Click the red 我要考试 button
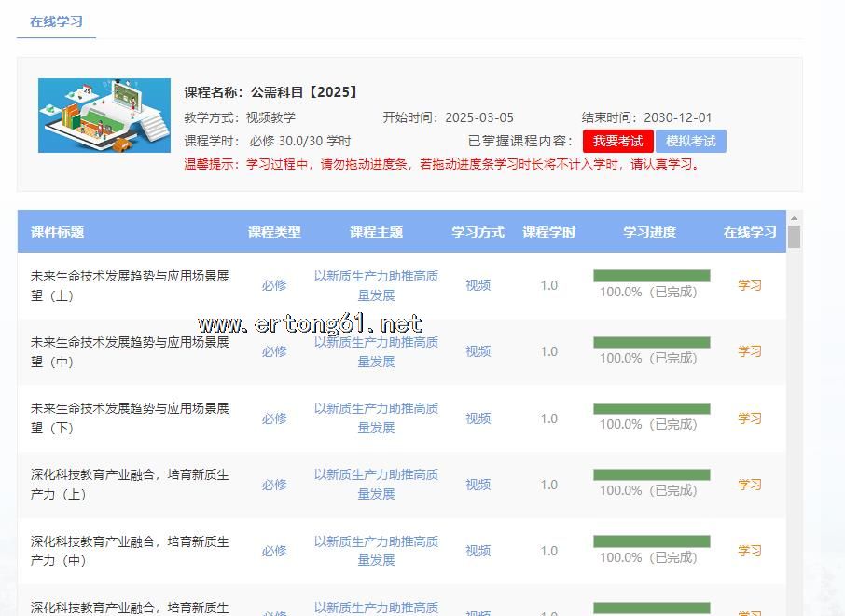This screenshot has height=616, width=845. point(617,141)
